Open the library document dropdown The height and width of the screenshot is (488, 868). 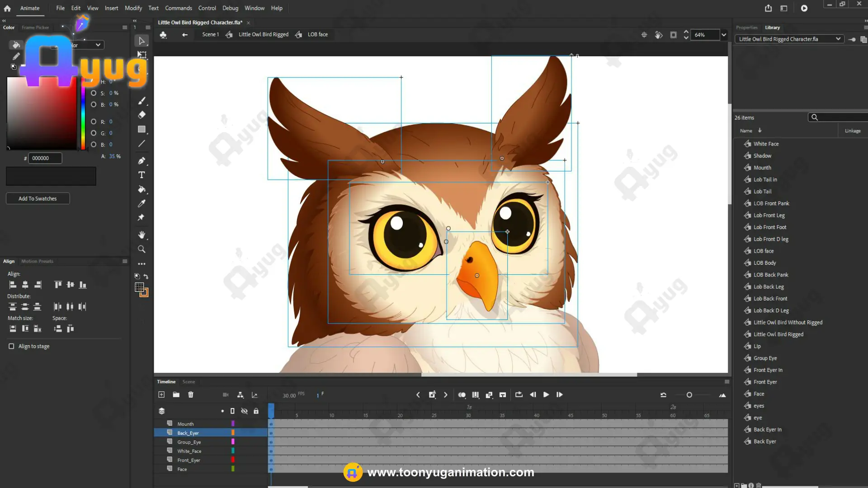tap(789, 39)
